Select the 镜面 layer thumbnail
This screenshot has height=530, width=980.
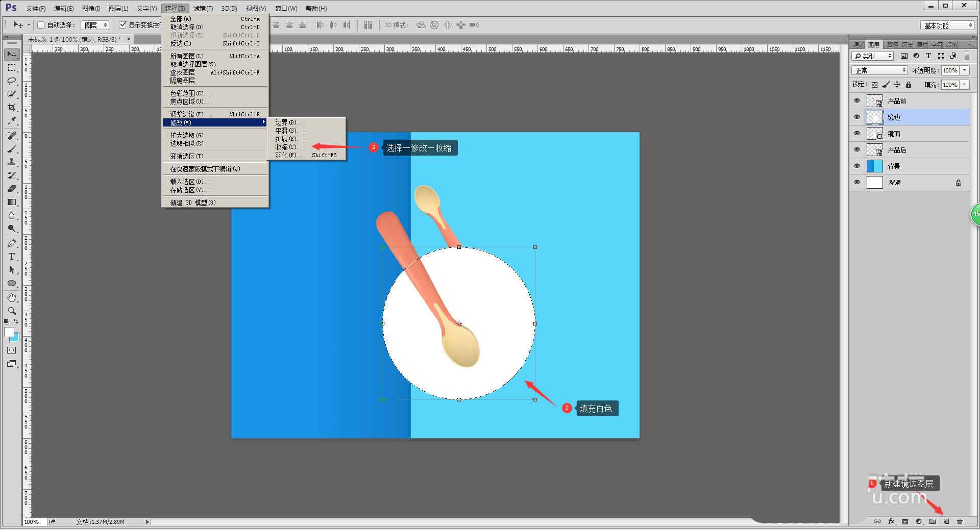coord(875,134)
